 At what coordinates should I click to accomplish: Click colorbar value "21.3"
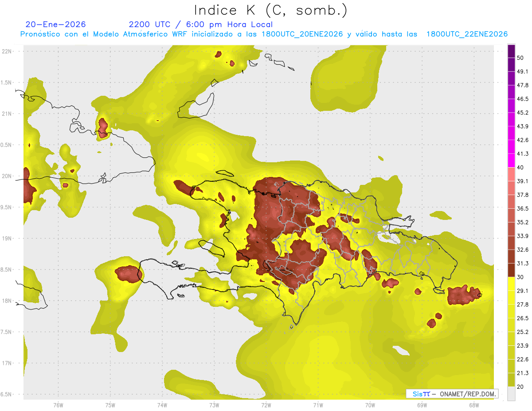pyautogui.click(x=523, y=373)
